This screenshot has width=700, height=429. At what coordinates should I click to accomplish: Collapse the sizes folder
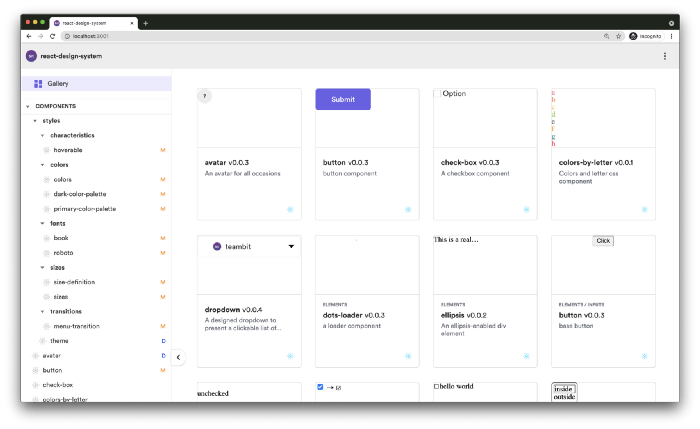42,267
